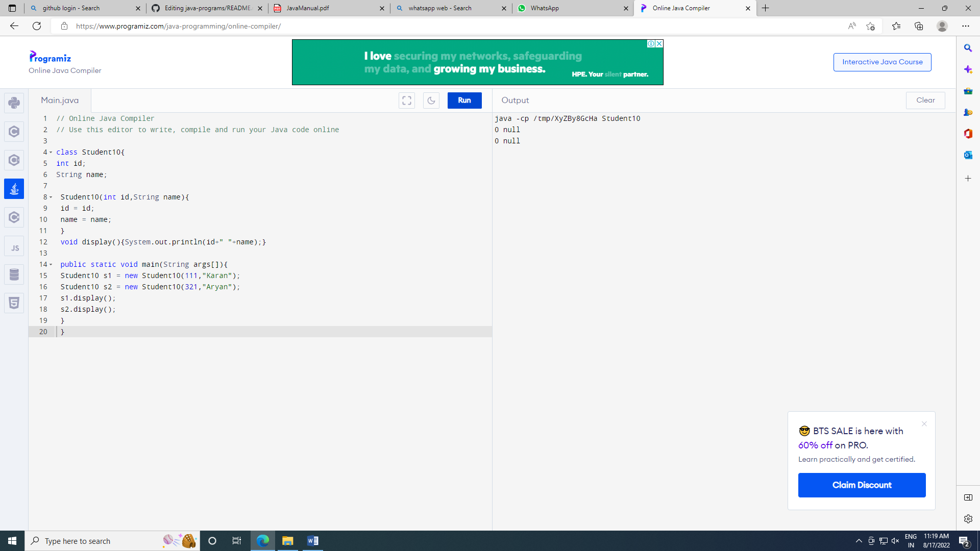
Task: Open Word from the taskbar
Action: pyautogui.click(x=313, y=541)
